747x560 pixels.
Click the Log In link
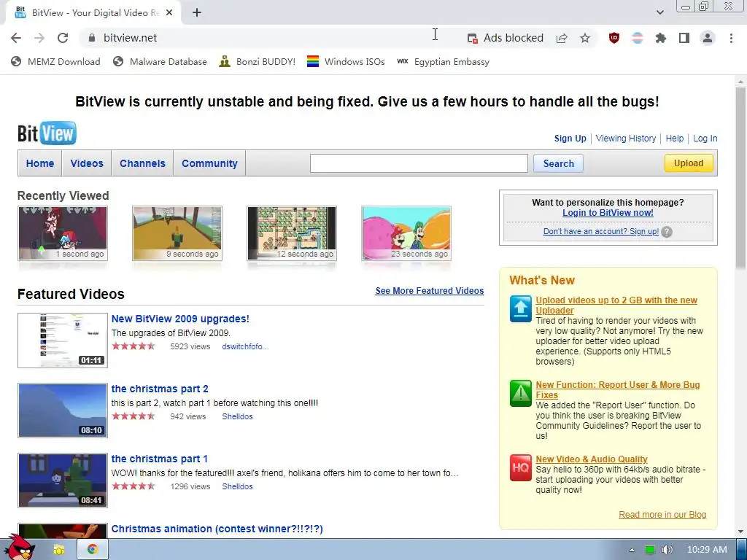[705, 138]
